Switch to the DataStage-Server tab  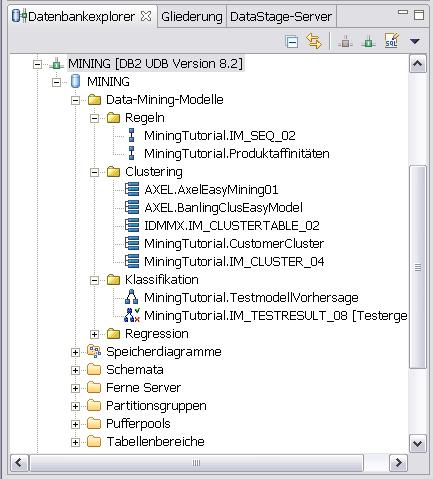coord(281,16)
